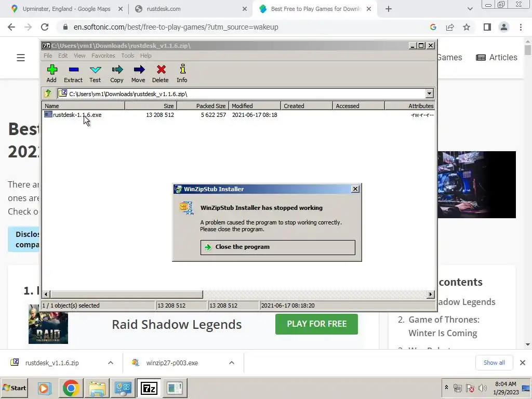Open the Softonic hamburger menu

21,58
